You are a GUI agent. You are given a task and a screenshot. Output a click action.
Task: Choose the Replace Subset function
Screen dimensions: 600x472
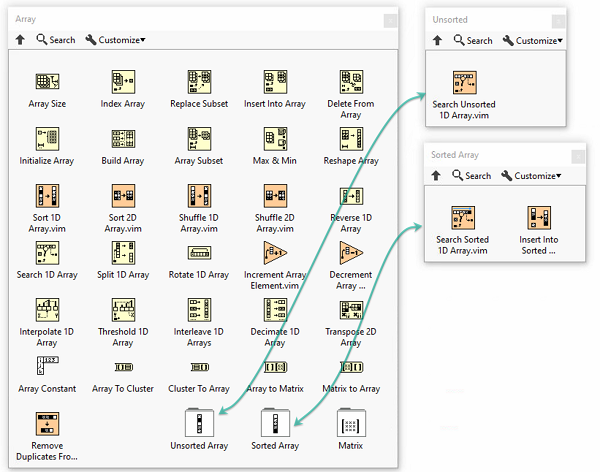point(199,82)
